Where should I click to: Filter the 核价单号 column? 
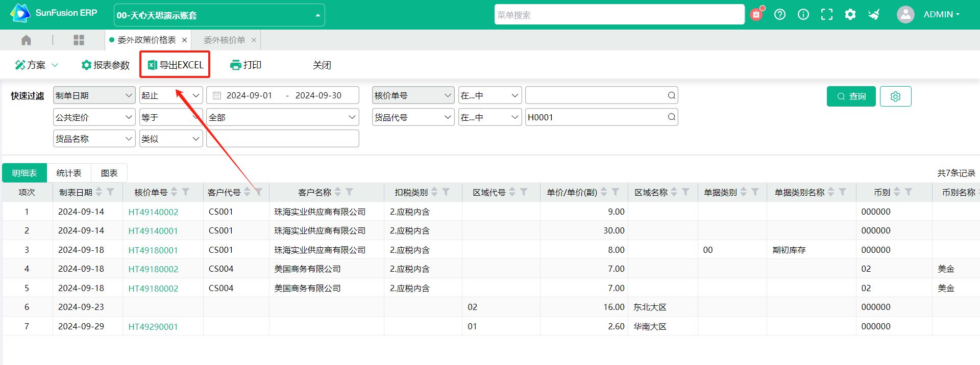[186, 192]
